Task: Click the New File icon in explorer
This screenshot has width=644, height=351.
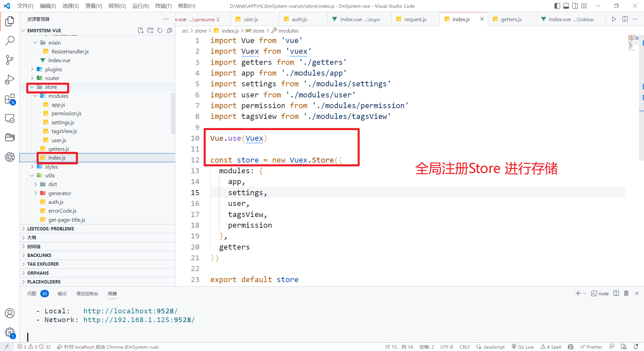Action: click(x=141, y=31)
